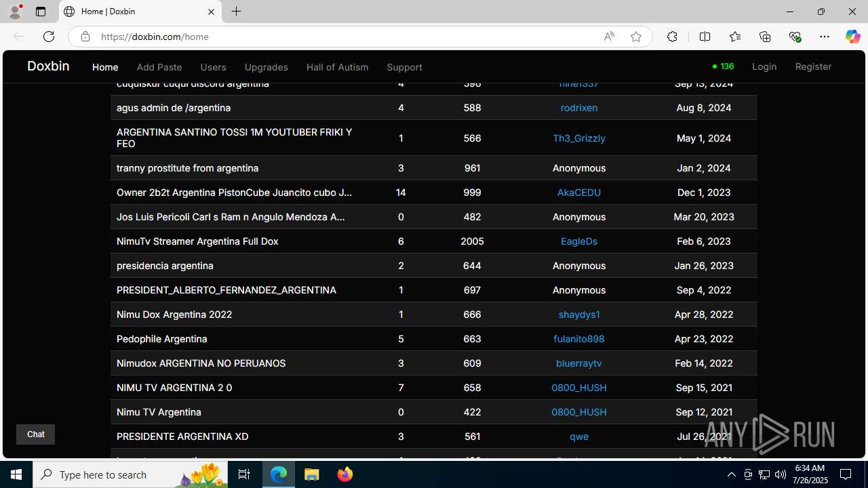Viewport: 868px width, 488px height.
Task: Open user profile fulanito898
Action: [579, 339]
